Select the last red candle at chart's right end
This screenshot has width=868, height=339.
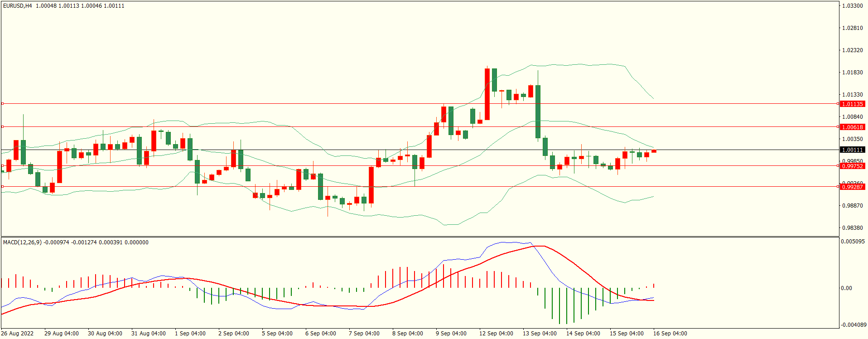pyautogui.click(x=654, y=151)
